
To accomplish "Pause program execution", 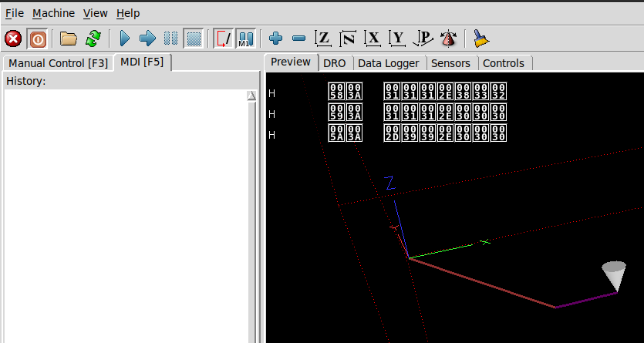I will tap(171, 39).
